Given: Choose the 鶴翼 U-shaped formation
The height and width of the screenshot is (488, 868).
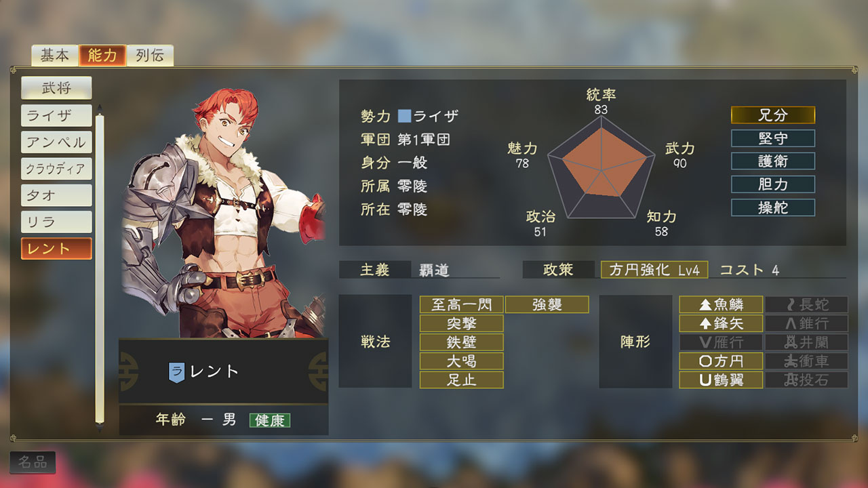Looking at the screenshot, I should [x=721, y=380].
